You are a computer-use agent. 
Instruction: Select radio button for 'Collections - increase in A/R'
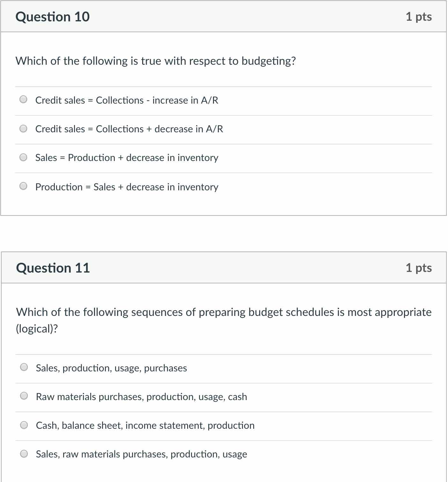tap(23, 99)
